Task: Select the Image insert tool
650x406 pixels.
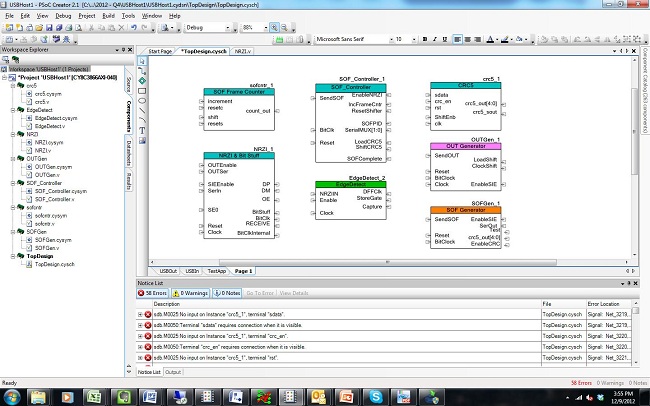Action: click(x=142, y=141)
